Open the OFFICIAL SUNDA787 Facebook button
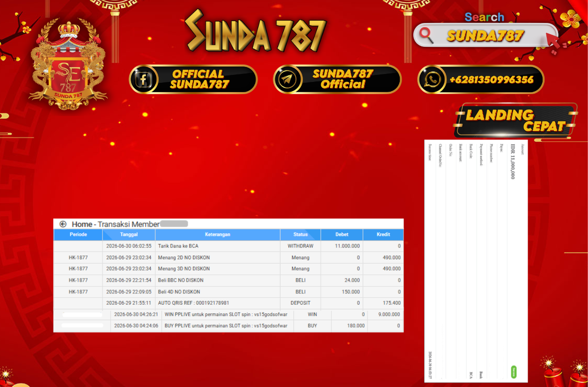 193,79
